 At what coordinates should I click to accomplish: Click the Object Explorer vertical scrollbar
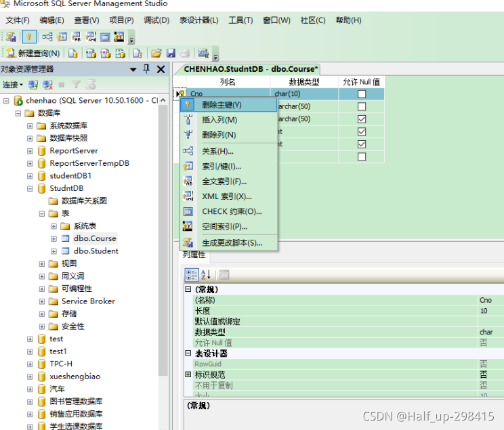point(163,240)
